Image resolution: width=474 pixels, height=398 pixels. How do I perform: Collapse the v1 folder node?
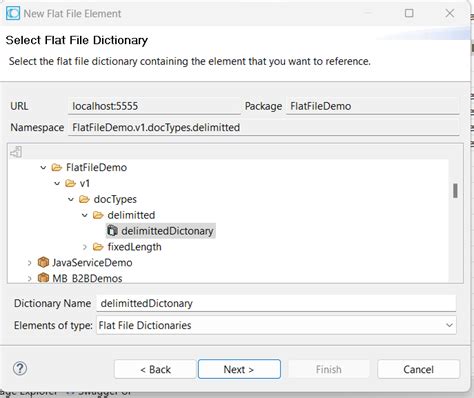tap(57, 183)
